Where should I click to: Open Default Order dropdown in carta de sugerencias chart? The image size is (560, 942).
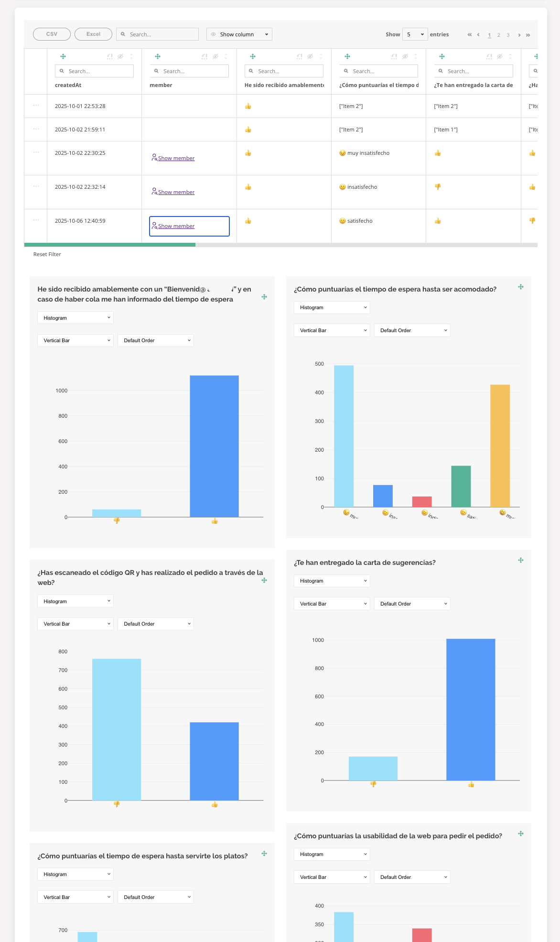click(x=412, y=604)
